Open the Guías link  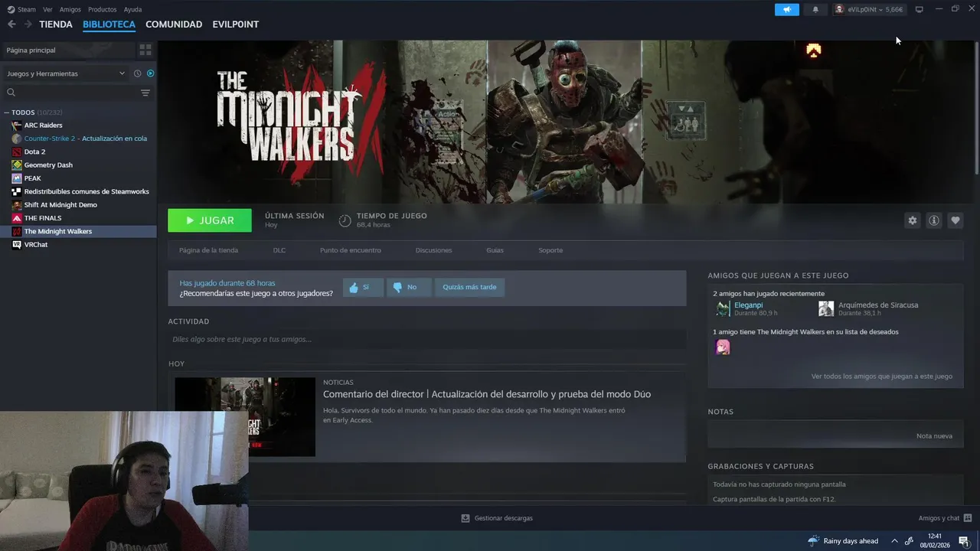pos(495,250)
